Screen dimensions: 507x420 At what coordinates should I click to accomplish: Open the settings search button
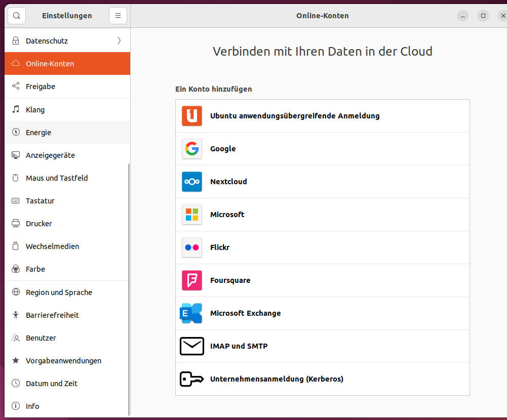pos(17,16)
